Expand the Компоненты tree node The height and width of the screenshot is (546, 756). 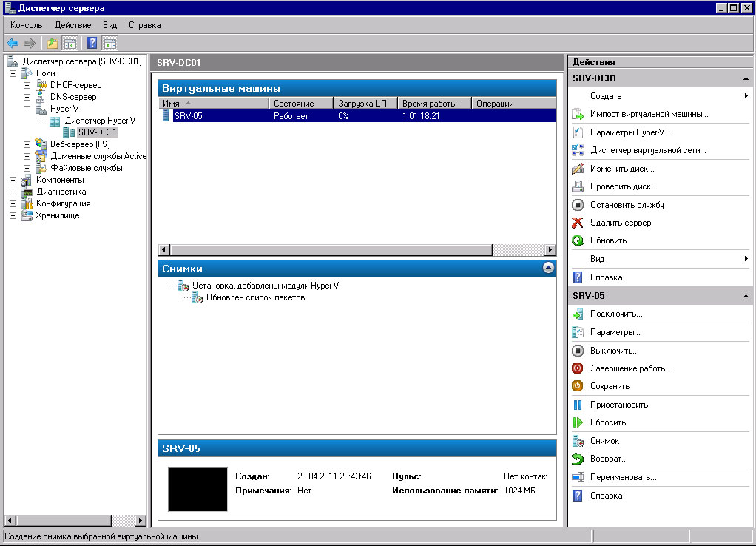click(13, 180)
